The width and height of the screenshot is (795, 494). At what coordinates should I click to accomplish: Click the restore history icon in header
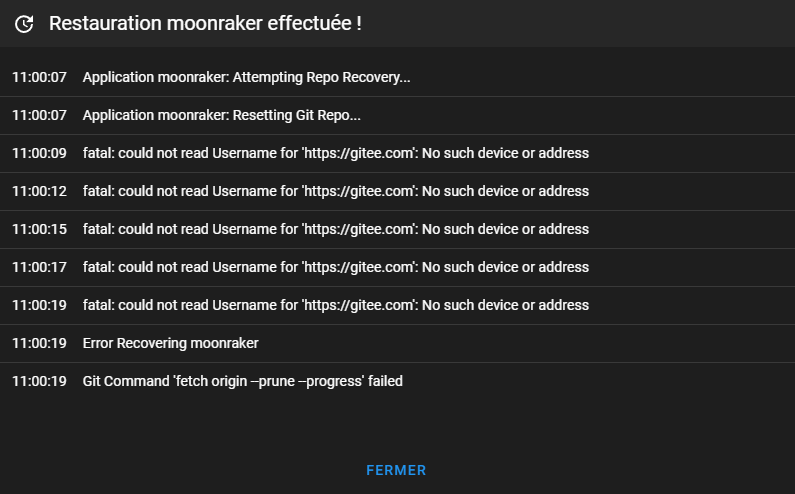pos(25,23)
